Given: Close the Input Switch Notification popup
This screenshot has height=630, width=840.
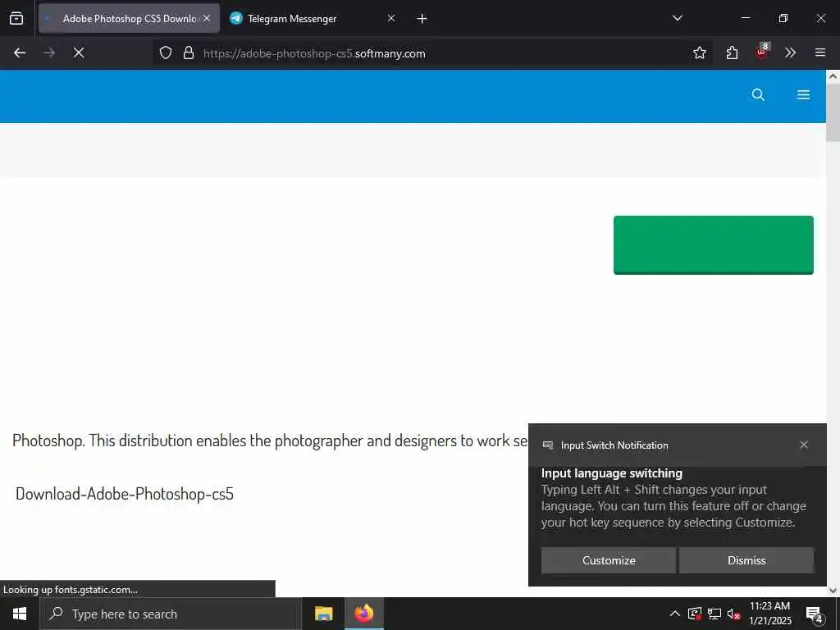Looking at the screenshot, I should click(x=804, y=445).
